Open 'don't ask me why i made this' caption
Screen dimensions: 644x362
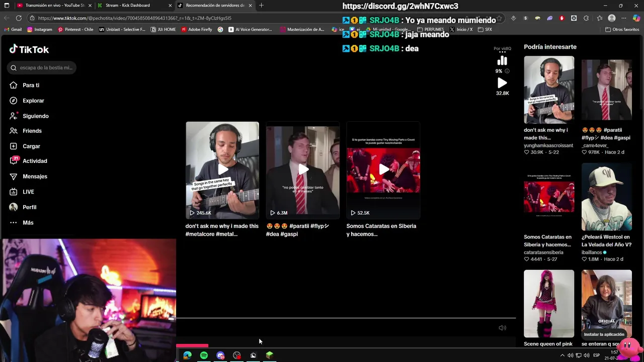click(222, 230)
